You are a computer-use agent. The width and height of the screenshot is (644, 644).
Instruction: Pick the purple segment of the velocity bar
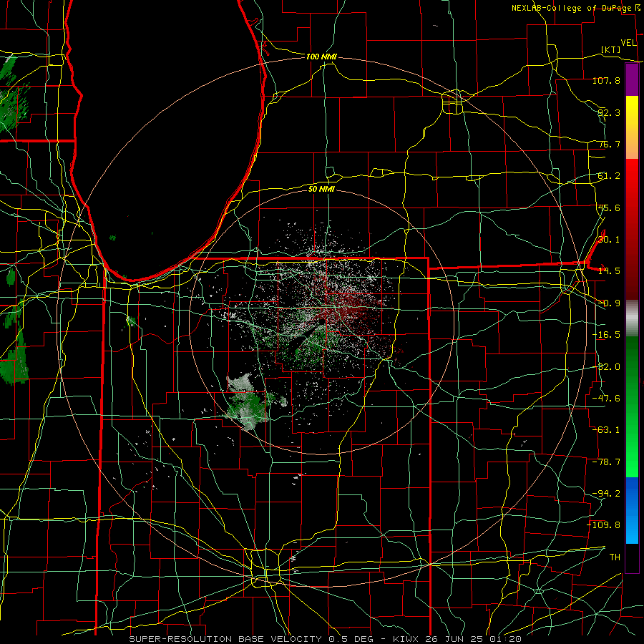click(x=632, y=80)
